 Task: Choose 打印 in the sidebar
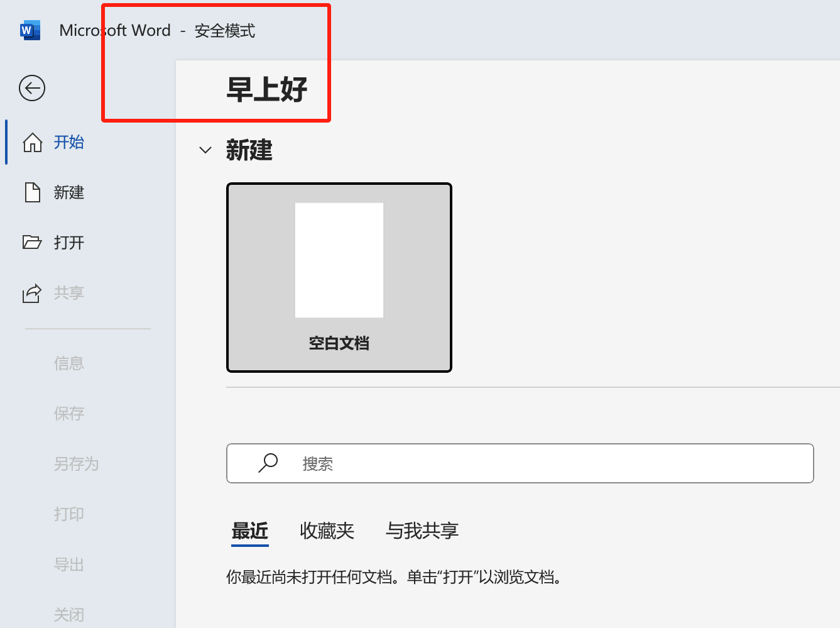69,514
